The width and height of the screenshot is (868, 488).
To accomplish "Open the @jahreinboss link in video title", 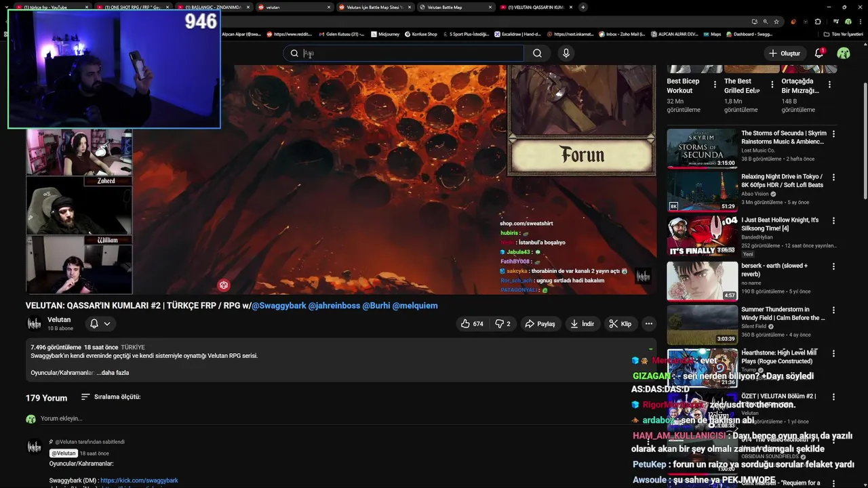I will (334, 306).
